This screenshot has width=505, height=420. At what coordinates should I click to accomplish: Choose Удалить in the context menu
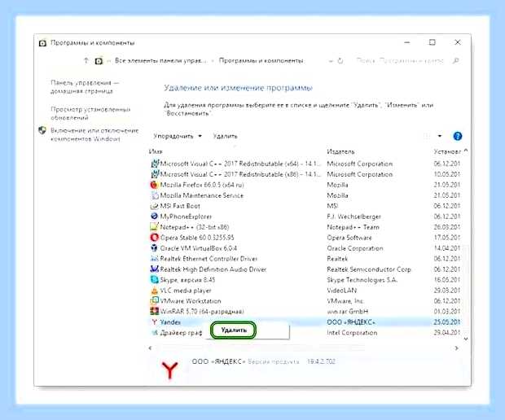coord(234,330)
